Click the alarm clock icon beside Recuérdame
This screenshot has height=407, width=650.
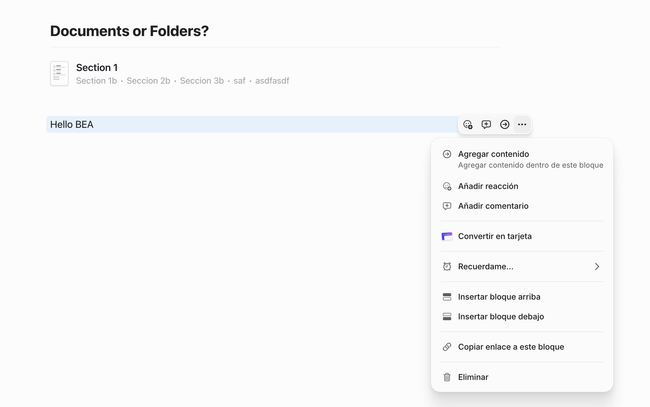coord(447,267)
